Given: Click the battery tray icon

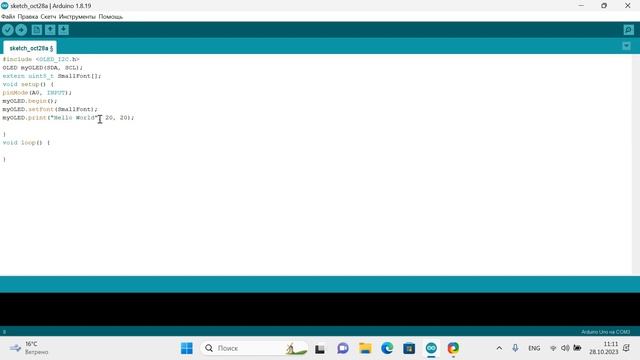Looking at the screenshot, I should 577,348.
